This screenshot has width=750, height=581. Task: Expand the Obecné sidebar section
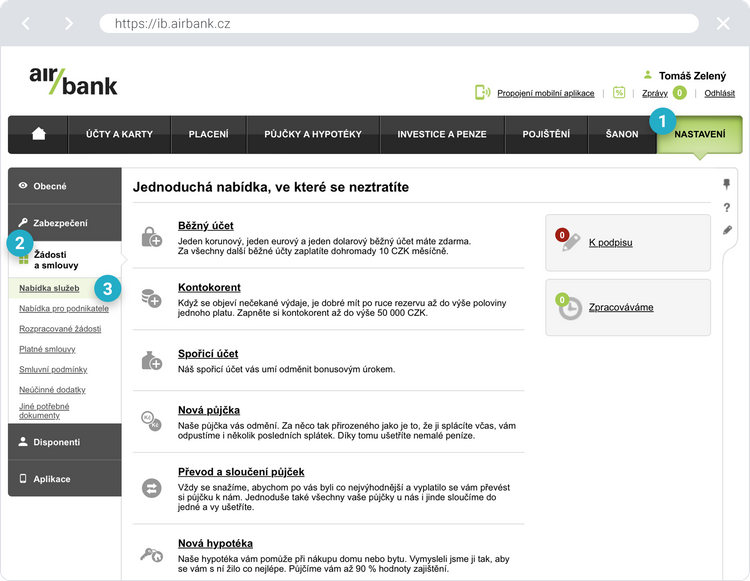tap(64, 186)
